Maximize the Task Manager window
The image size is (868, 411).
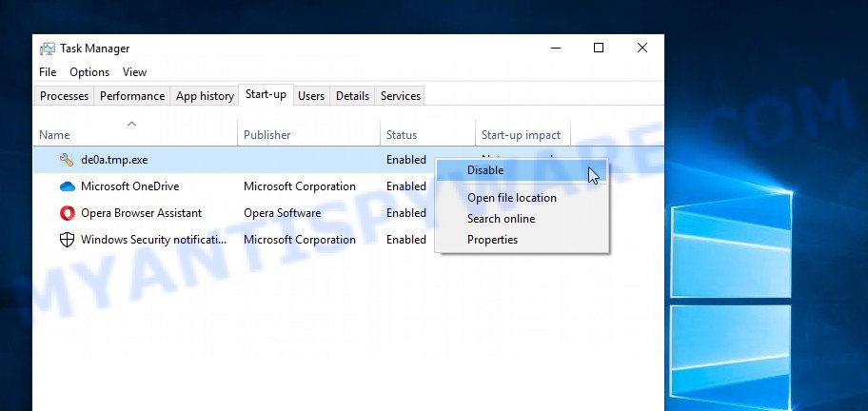click(599, 49)
